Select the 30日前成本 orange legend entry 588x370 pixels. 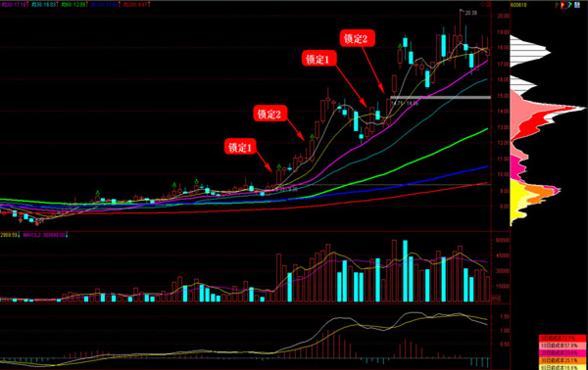[563, 360]
